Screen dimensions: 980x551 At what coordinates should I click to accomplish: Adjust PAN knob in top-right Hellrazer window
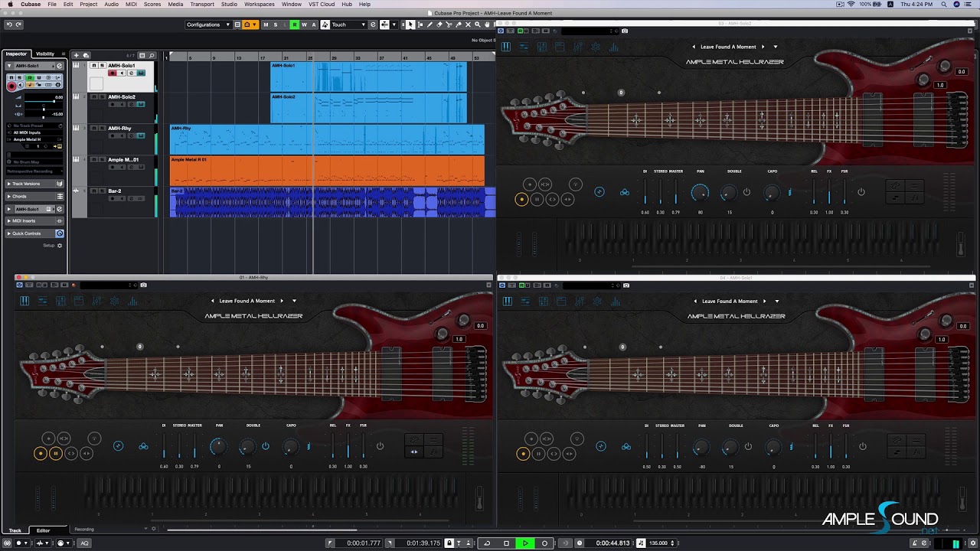[x=700, y=192]
